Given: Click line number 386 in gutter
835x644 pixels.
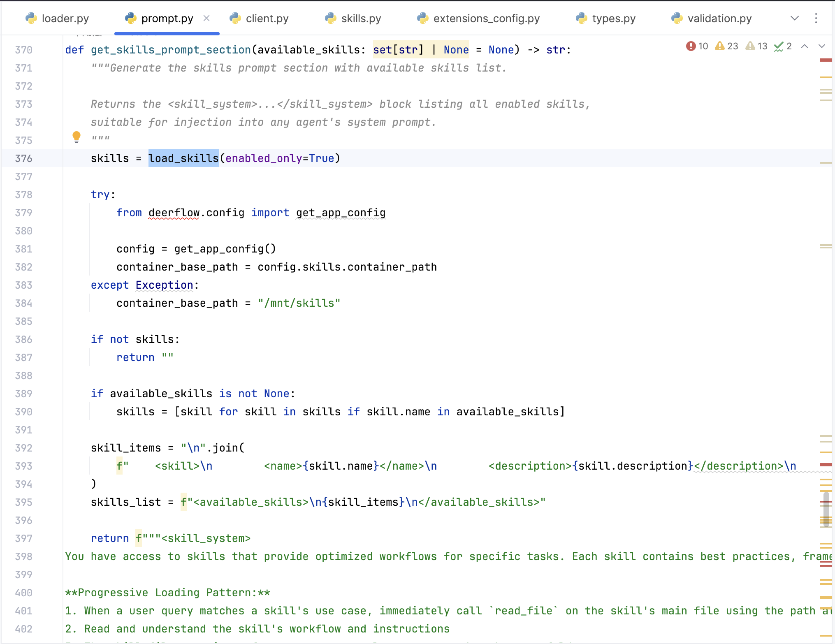Looking at the screenshot, I should 23,339.
